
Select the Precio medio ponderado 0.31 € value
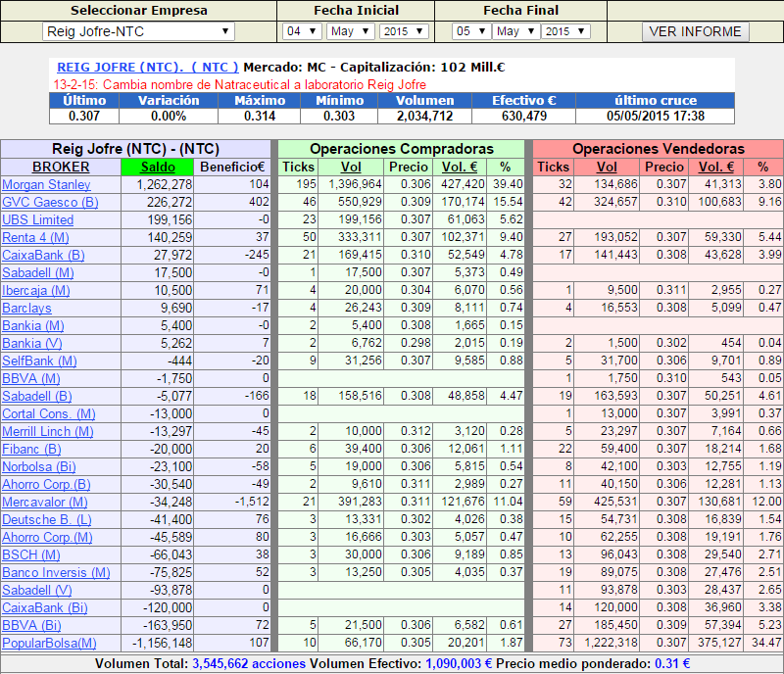point(672,663)
